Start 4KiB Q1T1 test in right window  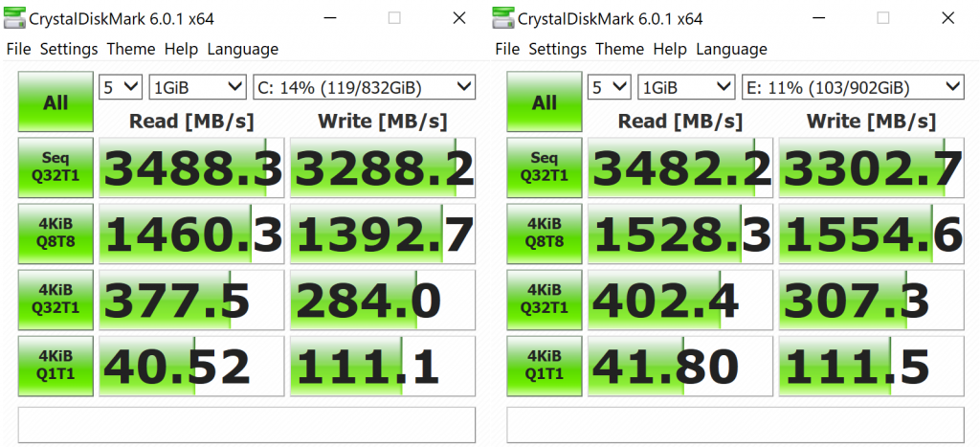coord(545,366)
